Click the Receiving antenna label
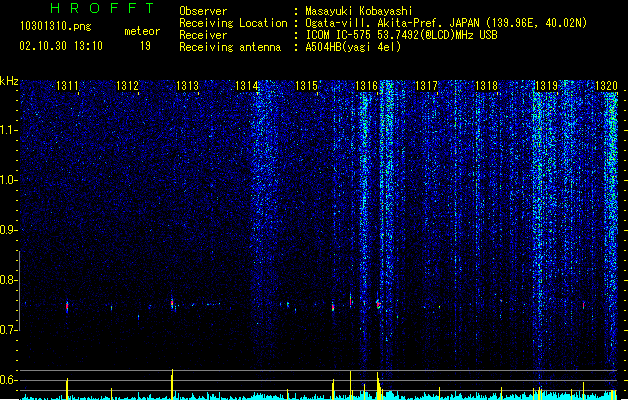629x400 pixels. click(x=230, y=47)
